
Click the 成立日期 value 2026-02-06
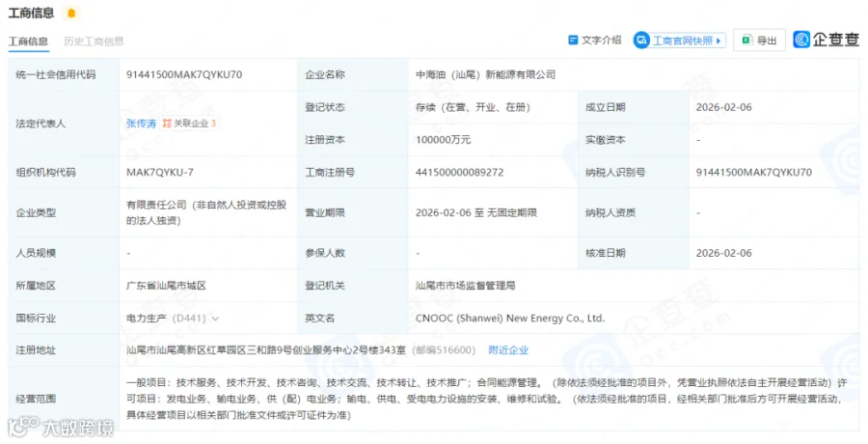pyautogui.click(x=724, y=107)
